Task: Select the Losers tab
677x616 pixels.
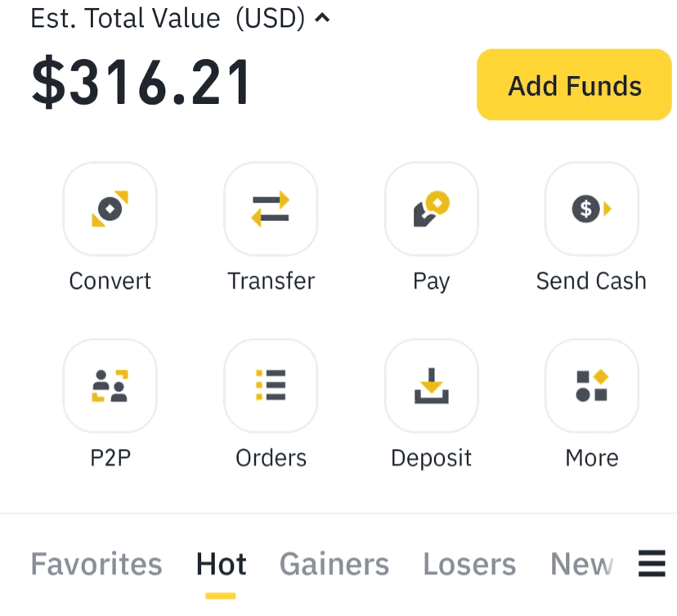Action: click(469, 564)
